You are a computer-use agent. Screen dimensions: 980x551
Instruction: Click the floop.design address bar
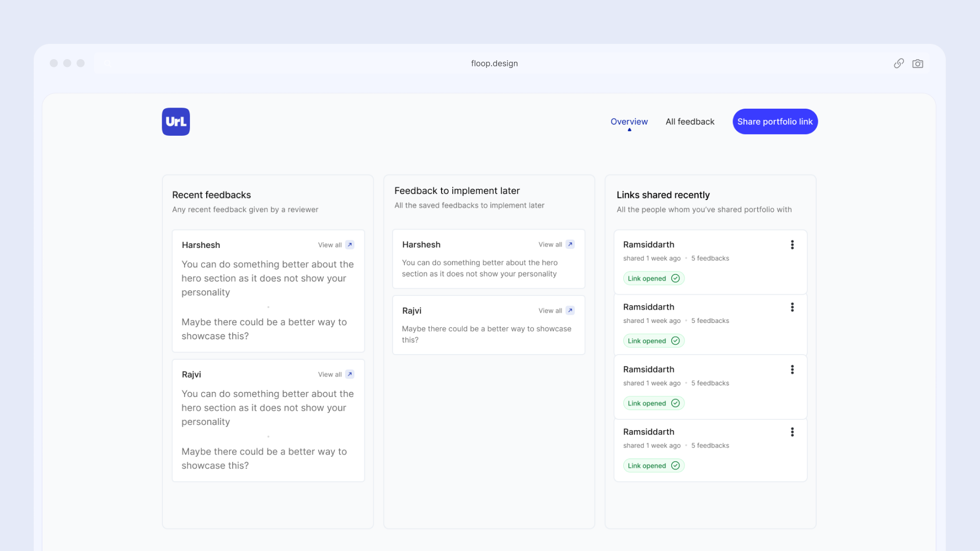(494, 63)
